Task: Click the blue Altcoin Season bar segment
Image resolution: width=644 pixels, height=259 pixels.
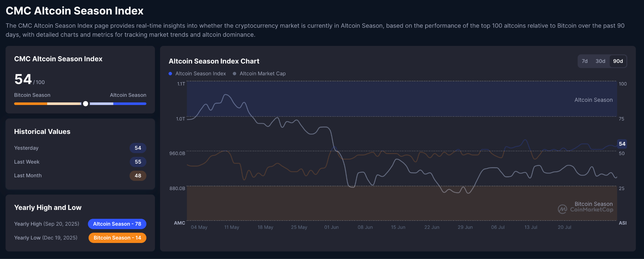Action: (x=130, y=104)
